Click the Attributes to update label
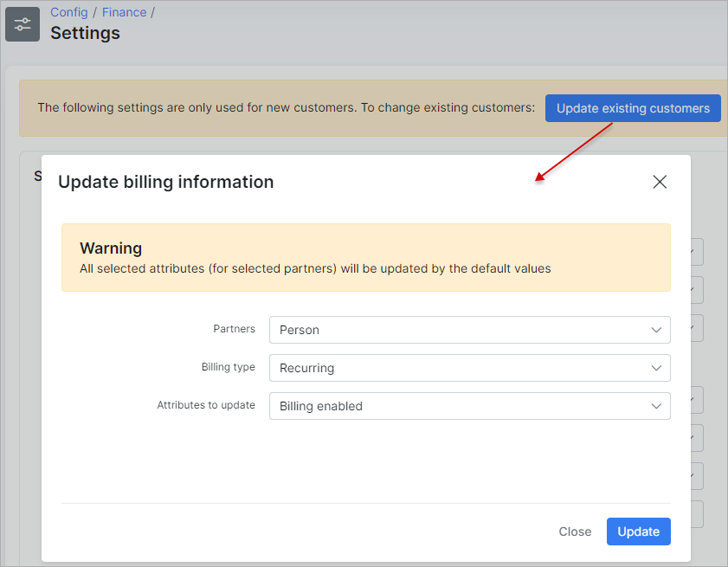 (206, 405)
